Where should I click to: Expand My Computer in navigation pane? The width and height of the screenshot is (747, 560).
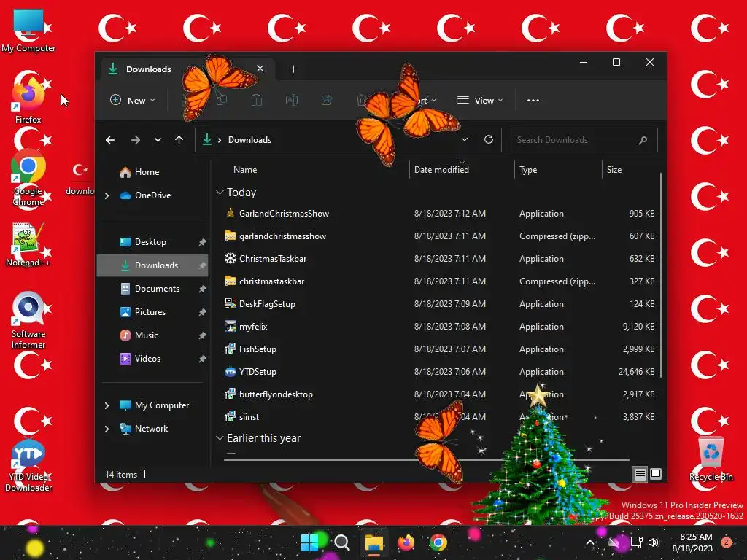(107, 405)
